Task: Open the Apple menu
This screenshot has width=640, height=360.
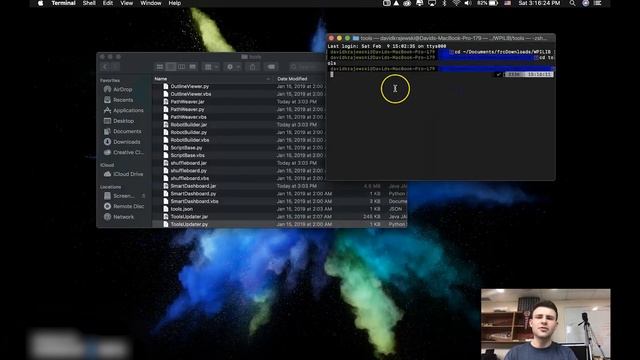Action: pyautogui.click(x=40, y=3)
